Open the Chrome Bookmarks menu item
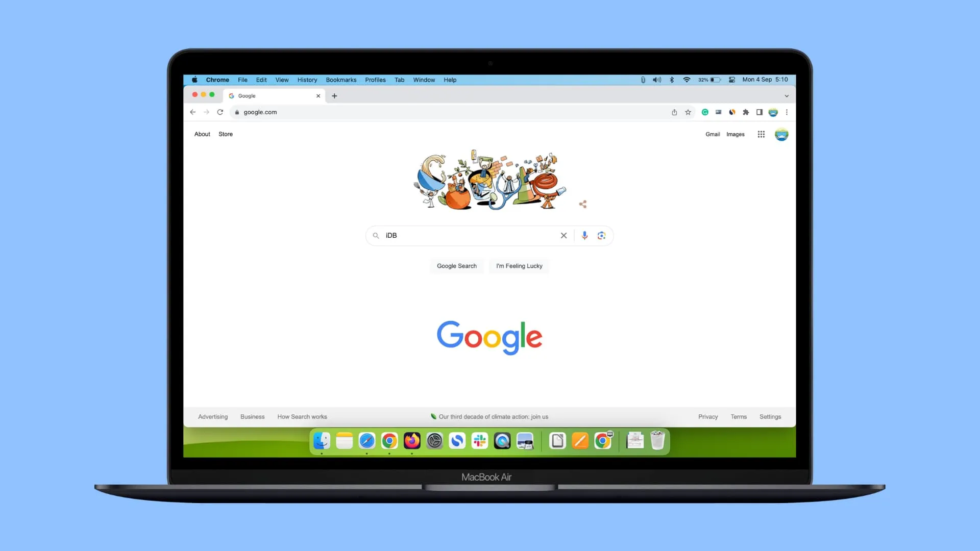This screenshot has width=980, height=551. (x=340, y=80)
